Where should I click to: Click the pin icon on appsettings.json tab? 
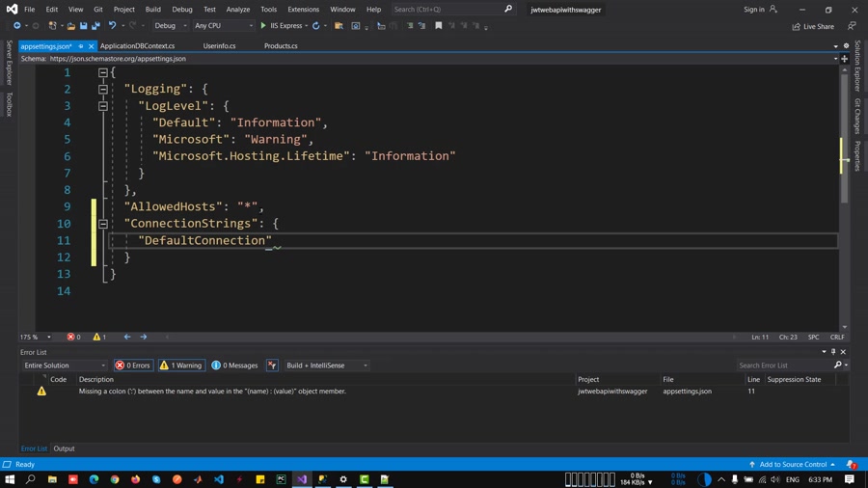tap(81, 46)
